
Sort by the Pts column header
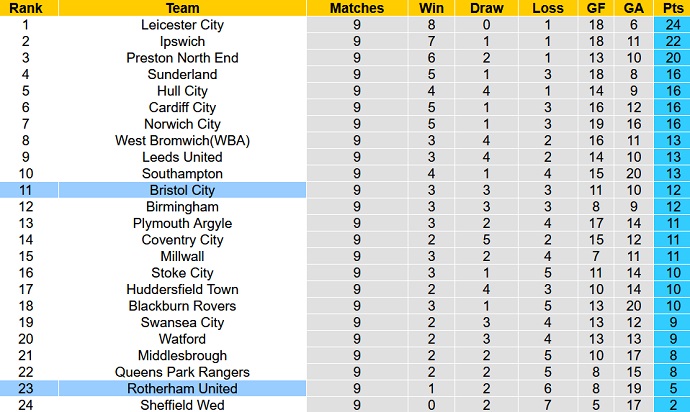(670, 8)
